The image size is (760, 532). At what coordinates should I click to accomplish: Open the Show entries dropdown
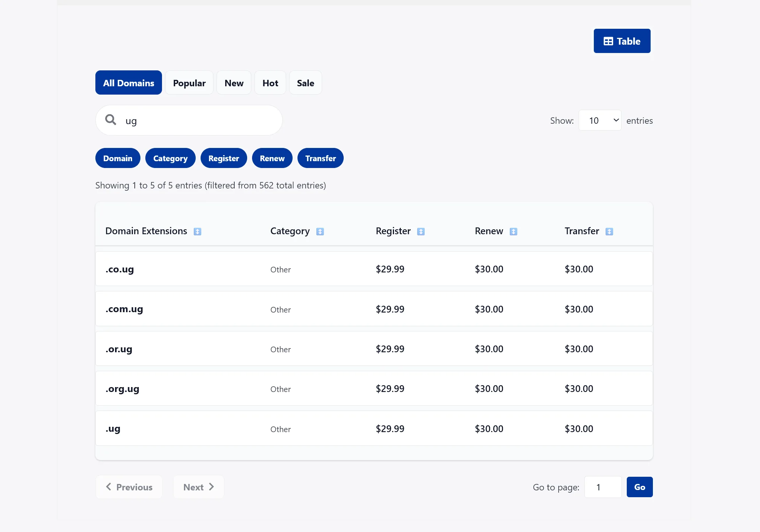(x=600, y=120)
